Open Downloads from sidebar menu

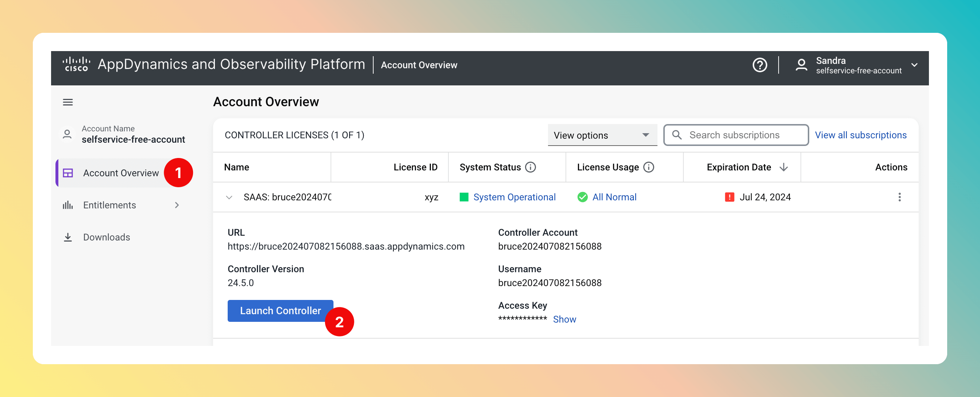click(107, 237)
